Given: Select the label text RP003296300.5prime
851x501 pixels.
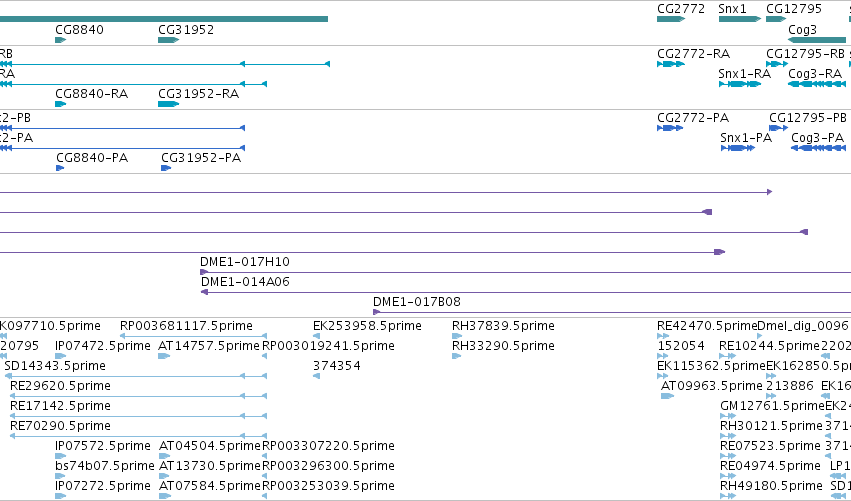Looking at the screenshot, I should (x=328, y=466).
